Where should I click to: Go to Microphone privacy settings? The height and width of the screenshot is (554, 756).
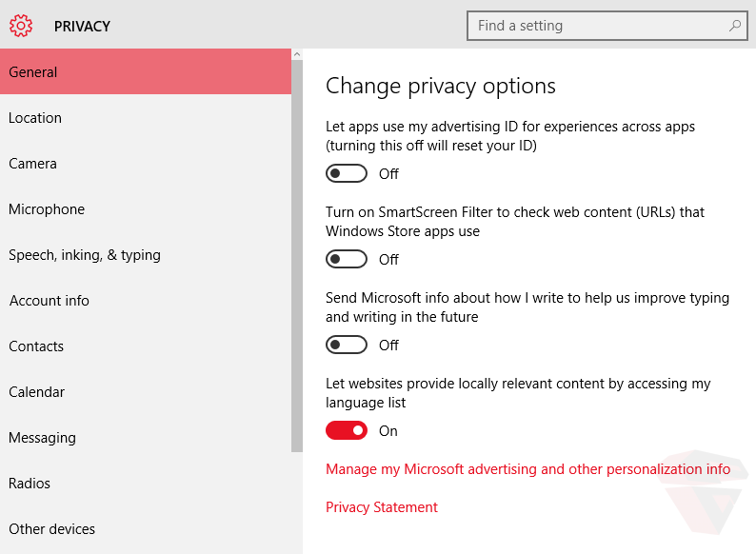tap(146, 209)
